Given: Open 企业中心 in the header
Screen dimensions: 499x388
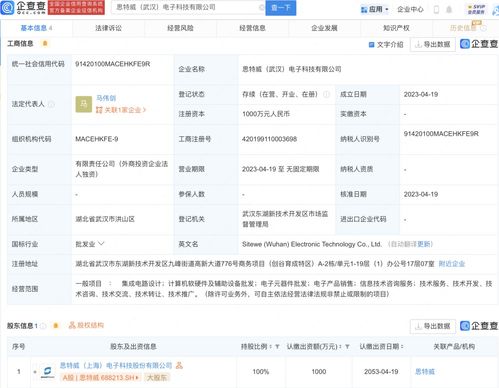Looking at the screenshot, I should pyautogui.click(x=410, y=9).
